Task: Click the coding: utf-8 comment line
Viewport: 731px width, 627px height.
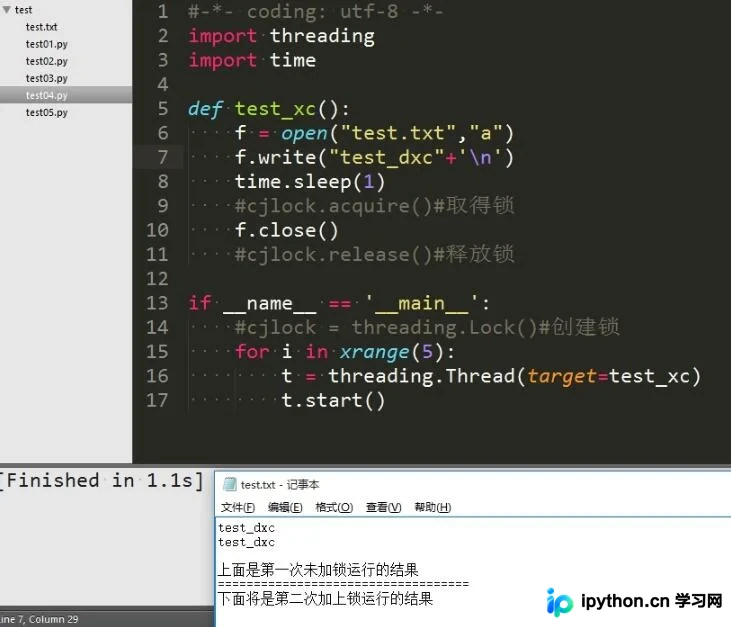Action: point(316,12)
